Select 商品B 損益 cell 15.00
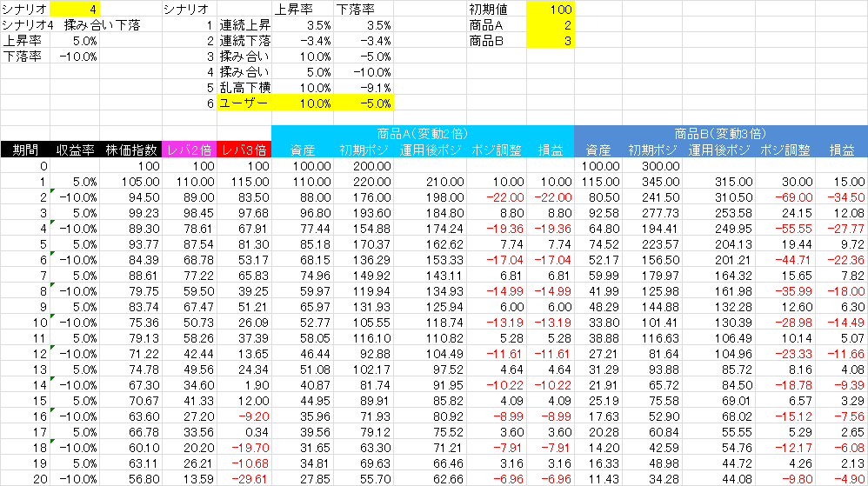 coord(841,182)
